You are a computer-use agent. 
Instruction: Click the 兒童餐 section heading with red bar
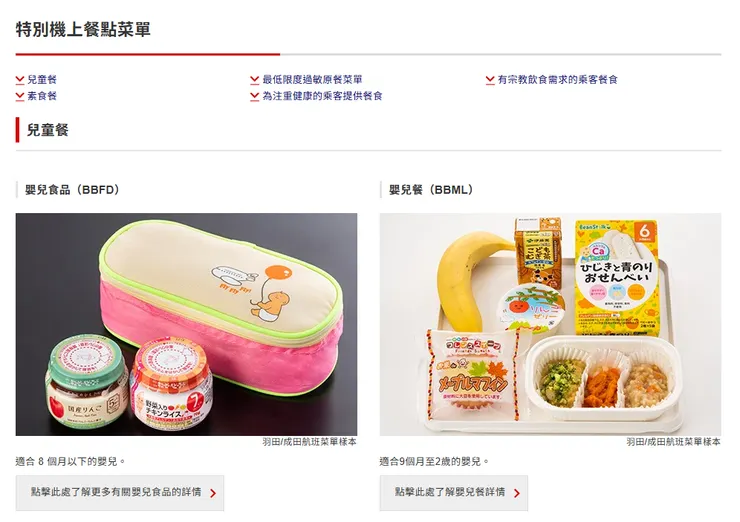click(x=48, y=130)
